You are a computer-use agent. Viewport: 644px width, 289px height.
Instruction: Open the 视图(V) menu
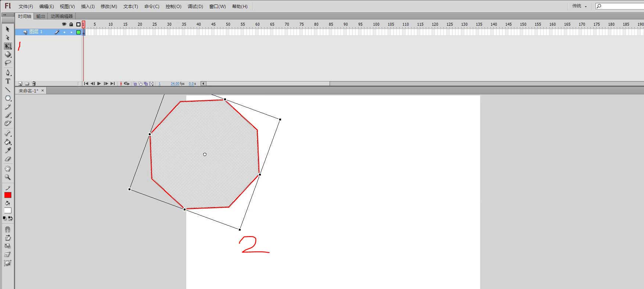click(x=67, y=7)
